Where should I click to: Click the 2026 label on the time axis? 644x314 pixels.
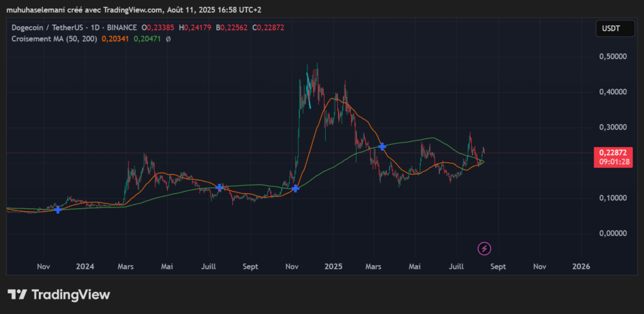point(581,266)
